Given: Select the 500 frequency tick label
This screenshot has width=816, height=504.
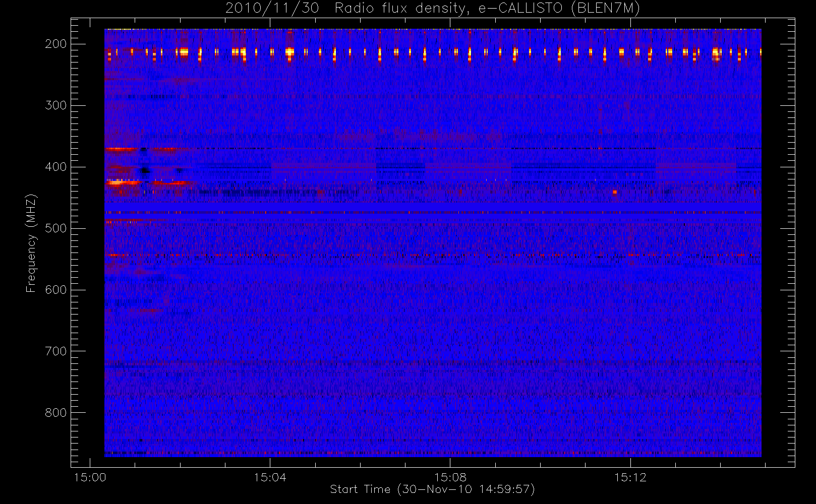Looking at the screenshot, I should [x=55, y=228].
